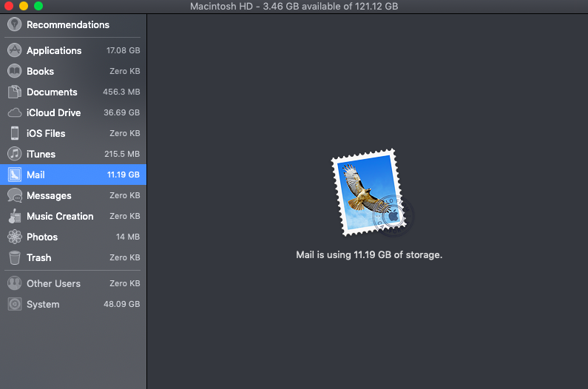Select iCloud Drive category label

[x=54, y=112]
